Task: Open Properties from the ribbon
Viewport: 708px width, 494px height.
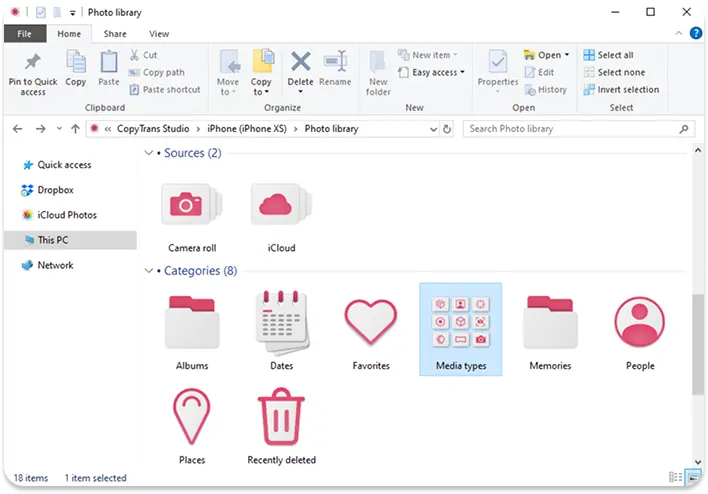Action: [x=498, y=71]
